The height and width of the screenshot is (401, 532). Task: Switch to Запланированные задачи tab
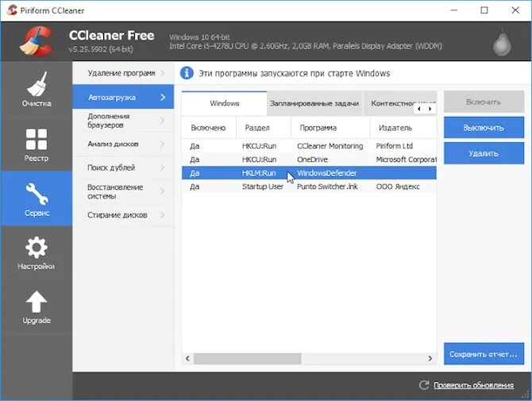314,103
